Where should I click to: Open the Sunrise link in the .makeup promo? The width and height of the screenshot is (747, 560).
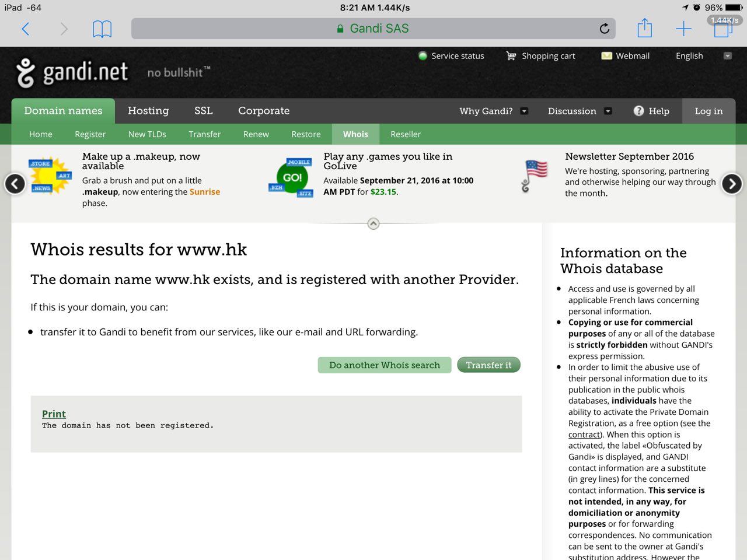tap(205, 192)
